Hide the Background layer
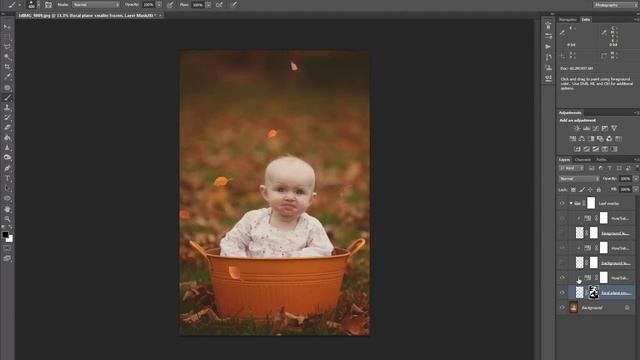 (562, 308)
